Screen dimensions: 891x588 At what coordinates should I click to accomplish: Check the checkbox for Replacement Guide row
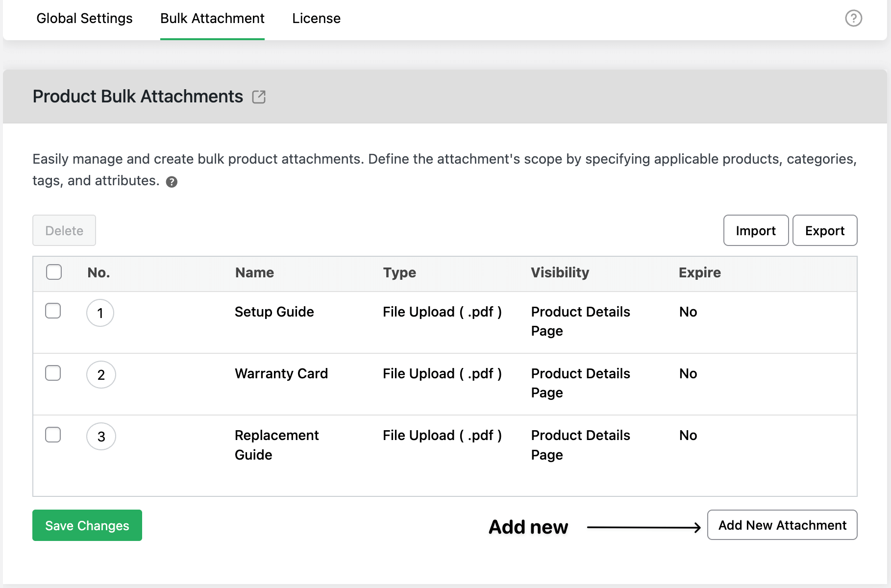point(53,434)
